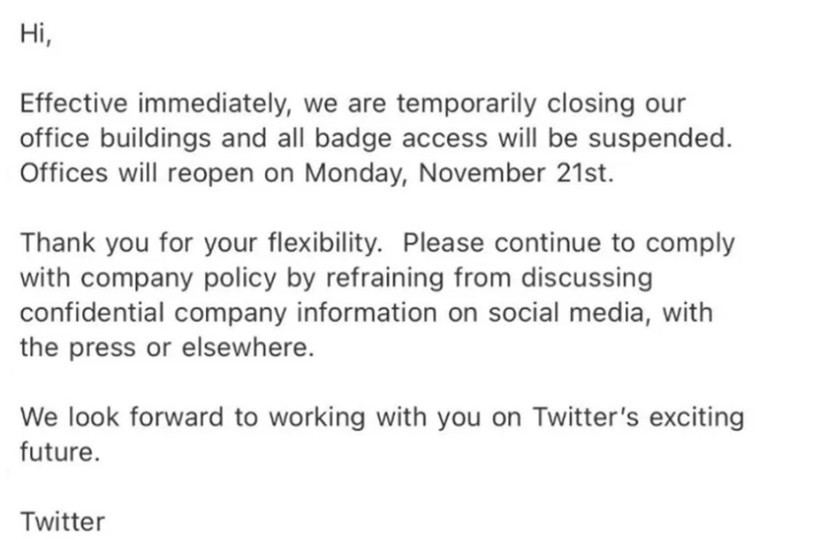Click on 'refraining from discussing'

tap(489, 278)
